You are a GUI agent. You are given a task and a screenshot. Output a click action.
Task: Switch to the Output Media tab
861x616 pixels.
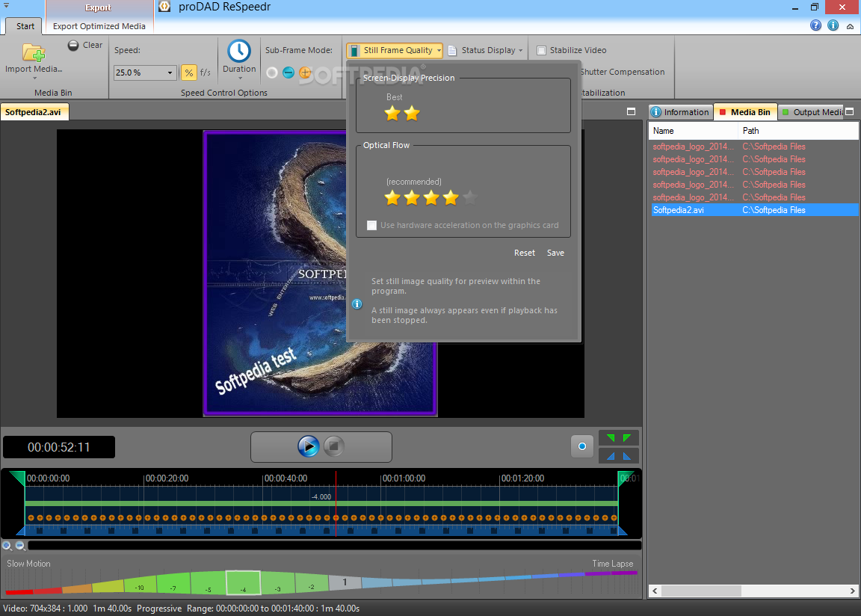click(x=812, y=112)
